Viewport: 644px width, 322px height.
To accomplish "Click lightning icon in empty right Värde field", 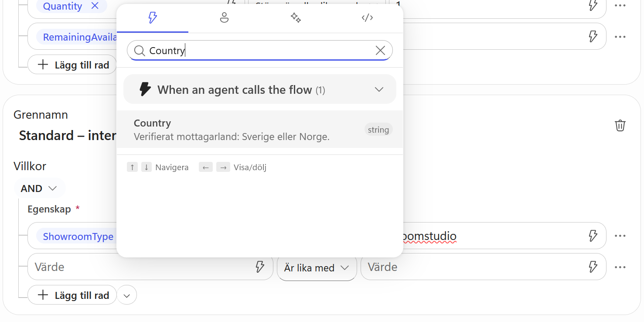I will pyautogui.click(x=593, y=267).
